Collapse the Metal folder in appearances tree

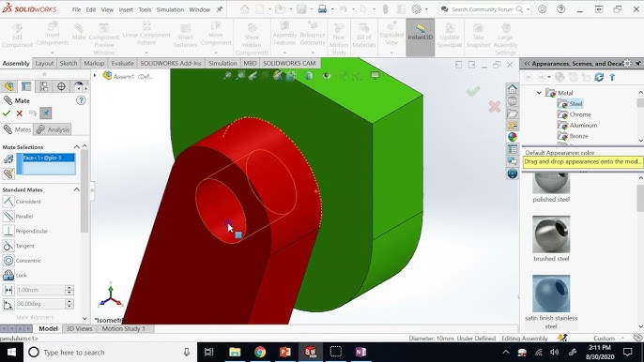tap(539, 93)
